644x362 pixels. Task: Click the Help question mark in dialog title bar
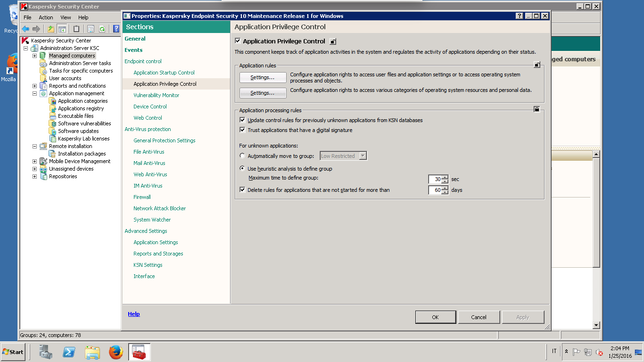tap(519, 16)
